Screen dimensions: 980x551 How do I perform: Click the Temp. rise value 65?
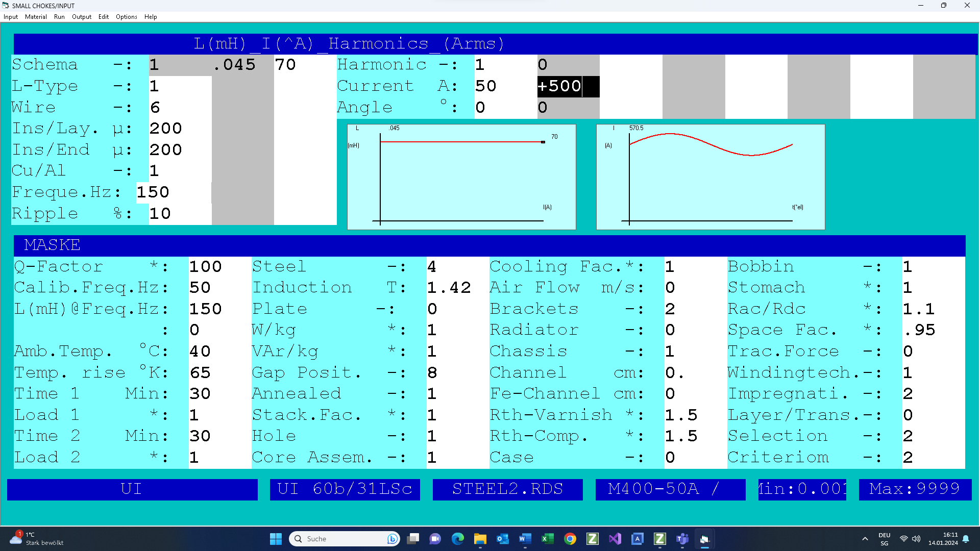tap(220, 373)
